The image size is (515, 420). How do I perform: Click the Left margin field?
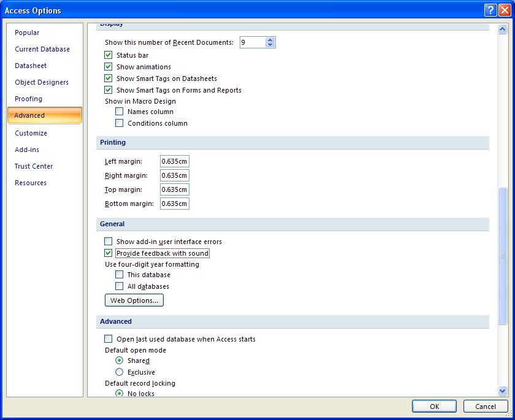pyautogui.click(x=174, y=161)
